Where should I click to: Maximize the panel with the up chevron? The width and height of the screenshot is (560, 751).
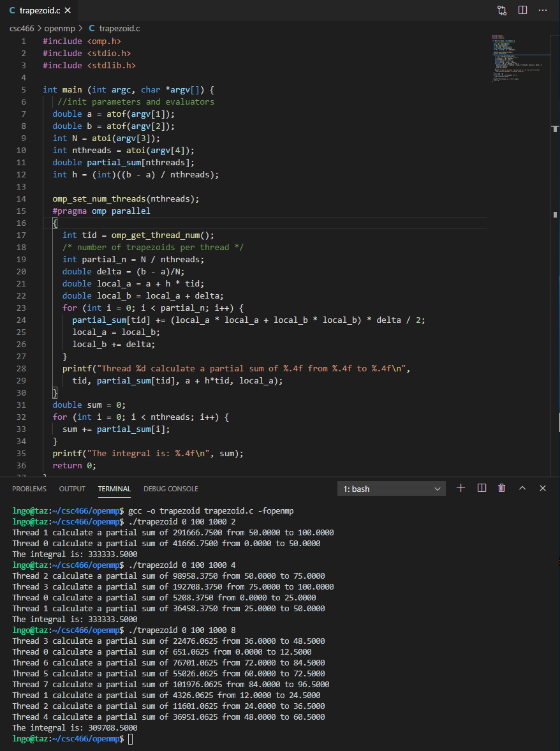point(522,488)
